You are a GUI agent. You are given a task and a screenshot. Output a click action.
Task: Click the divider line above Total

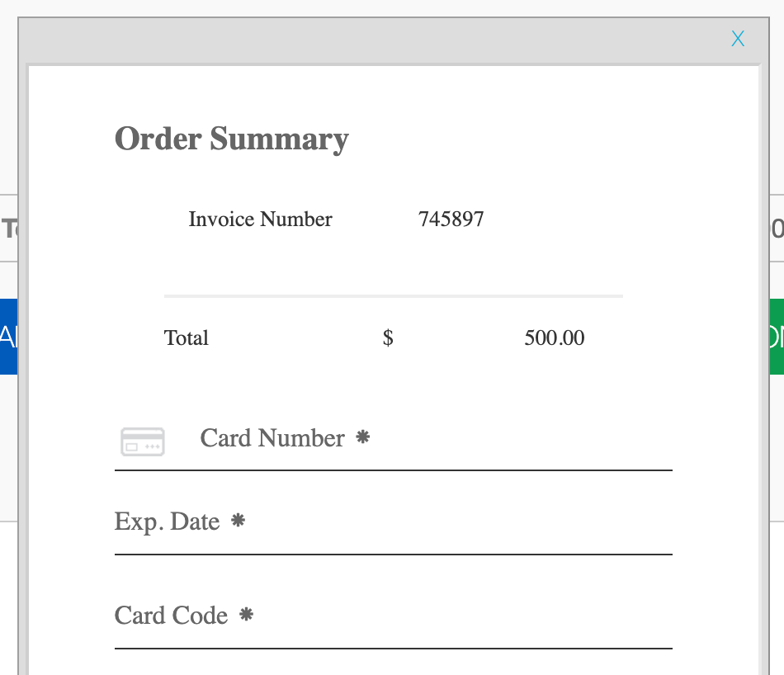[x=394, y=296]
